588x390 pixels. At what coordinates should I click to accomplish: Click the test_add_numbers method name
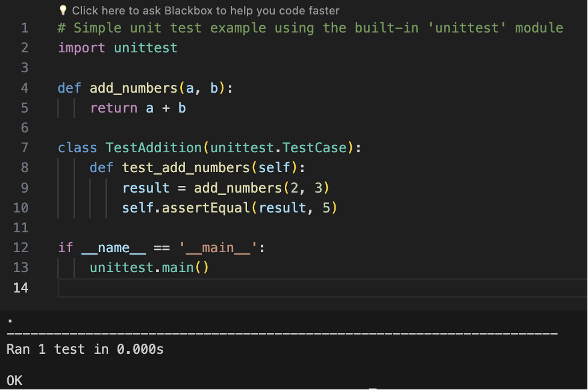pyautogui.click(x=170, y=168)
